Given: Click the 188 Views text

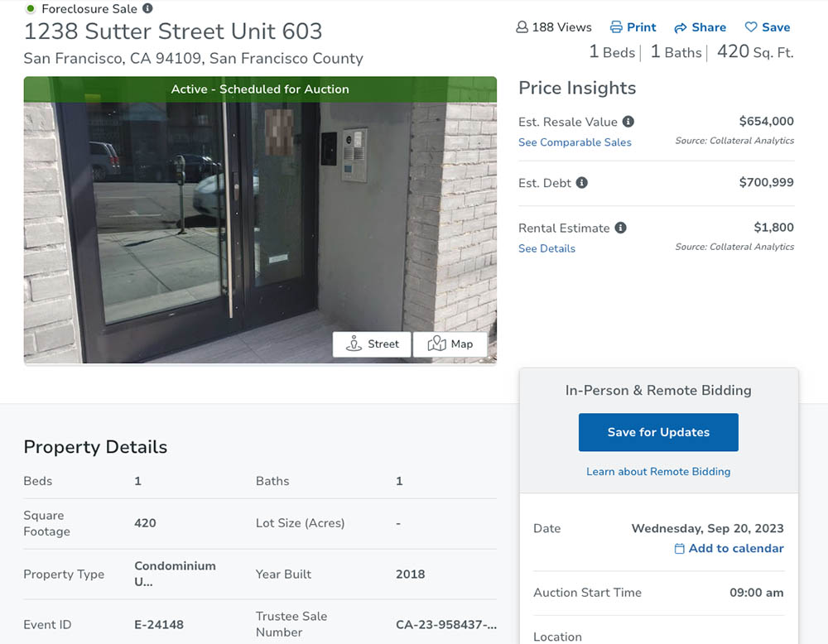Looking at the screenshot, I should tap(561, 27).
